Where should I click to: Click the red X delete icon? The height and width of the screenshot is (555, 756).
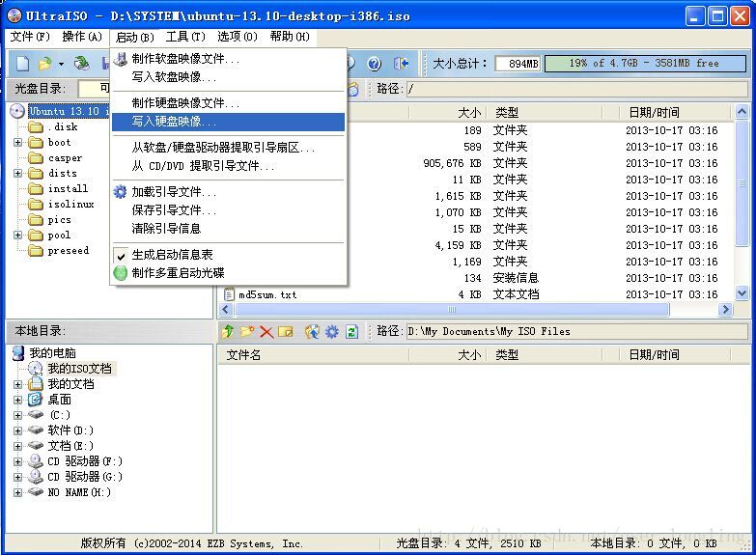pos(266,332)
